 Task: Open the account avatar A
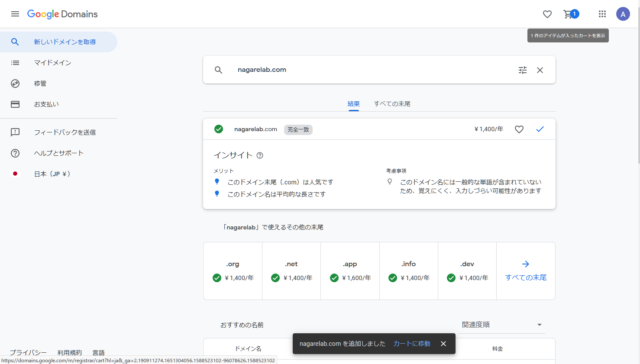[623, 14]
